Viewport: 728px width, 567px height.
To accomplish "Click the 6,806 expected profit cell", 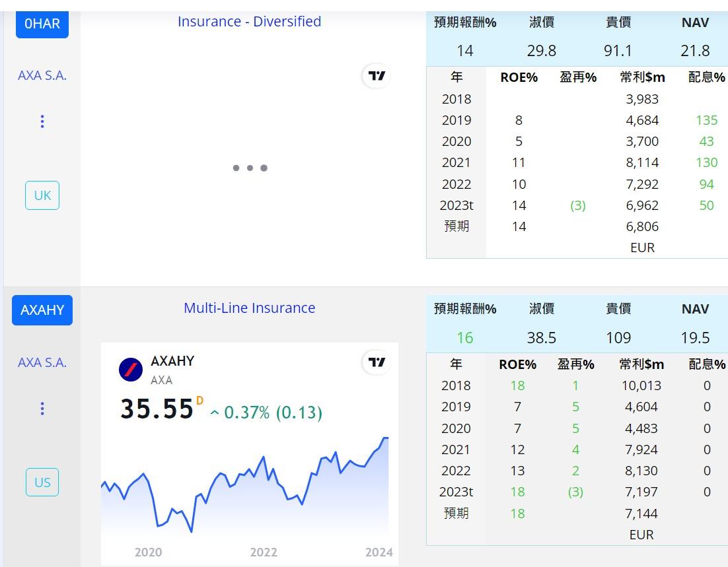I will (642, 226).
